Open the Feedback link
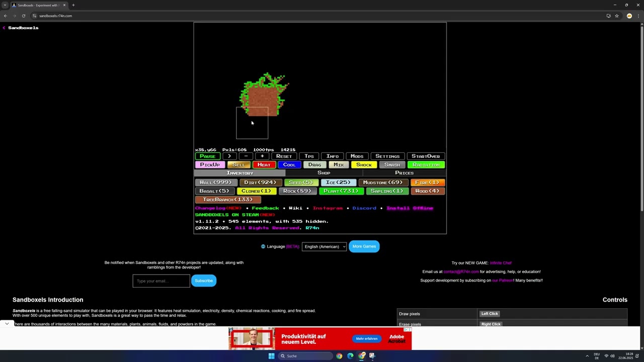The image size is (644, 362). point(265,208)
